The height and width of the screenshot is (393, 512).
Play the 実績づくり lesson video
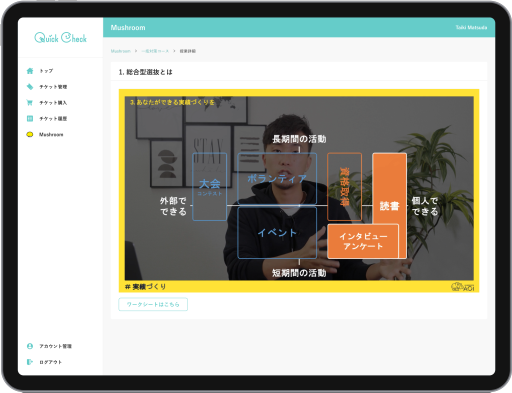point(299,191)
